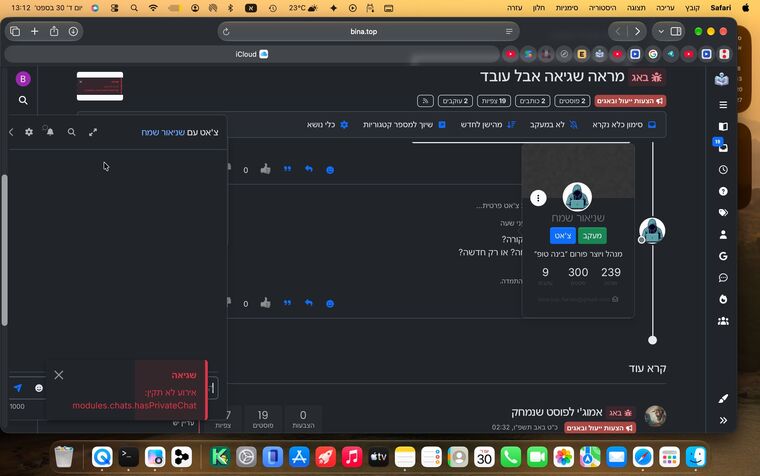Open a new Safari tab with plus
The height and width of the screenshot is (476, 760).
tap(34, 32)
